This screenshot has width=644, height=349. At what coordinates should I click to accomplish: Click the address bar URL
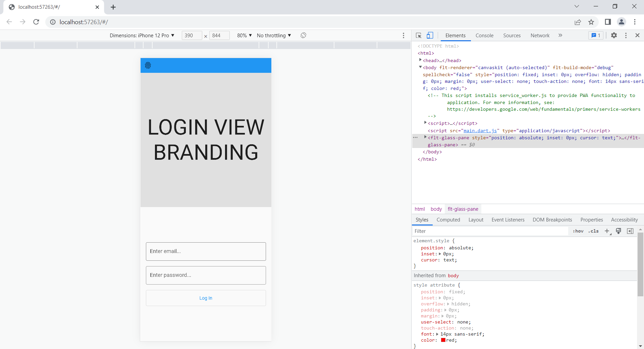tap(84, 22)
